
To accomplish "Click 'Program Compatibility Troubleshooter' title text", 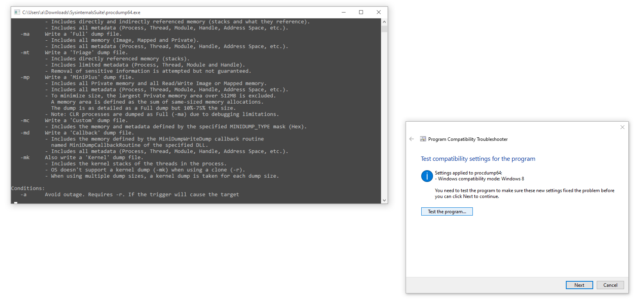I will (x=468, y=139).
